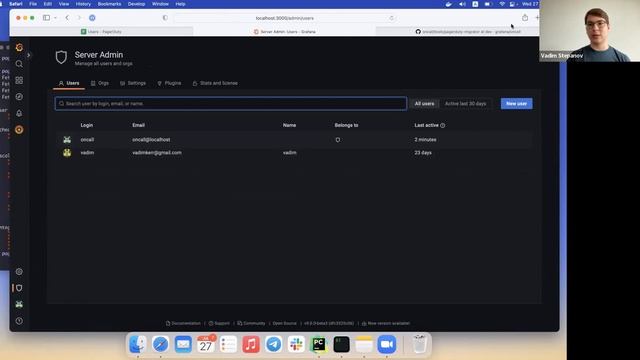
Task: Open Music app from the Dock
Action: [251, 344]
